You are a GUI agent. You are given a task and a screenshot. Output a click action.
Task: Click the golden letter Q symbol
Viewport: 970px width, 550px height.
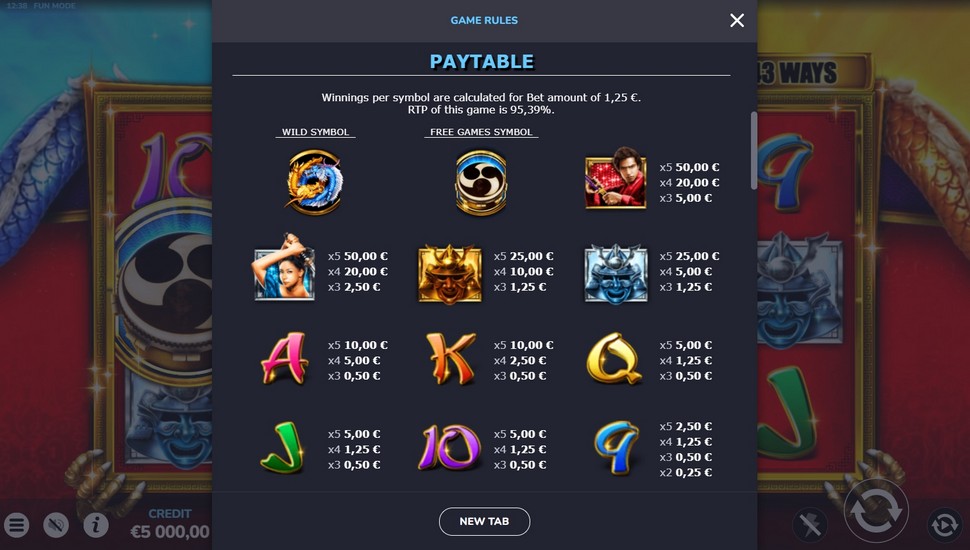[613, 359]
